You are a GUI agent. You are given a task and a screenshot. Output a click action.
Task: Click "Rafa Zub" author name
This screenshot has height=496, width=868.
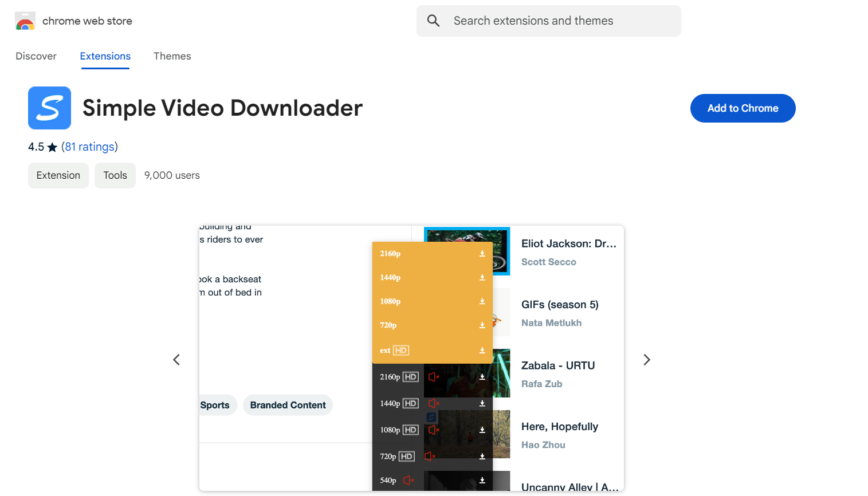tap(541, 384)
